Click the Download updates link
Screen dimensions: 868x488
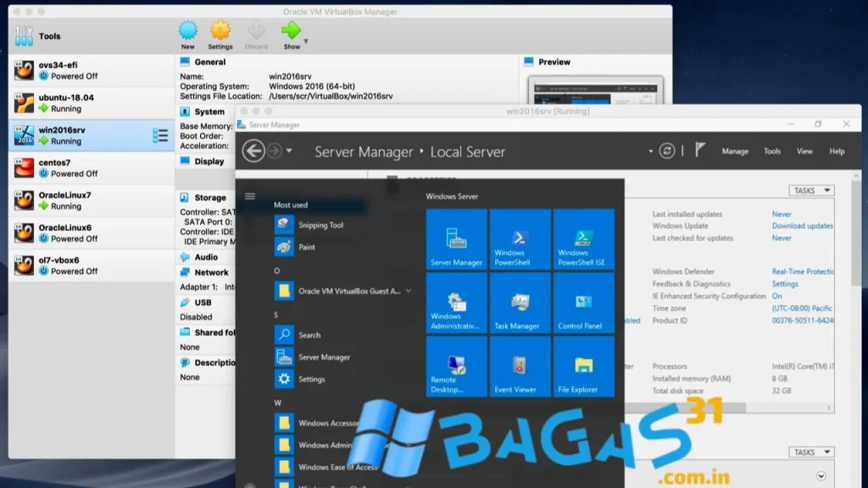tap(802, 226)
